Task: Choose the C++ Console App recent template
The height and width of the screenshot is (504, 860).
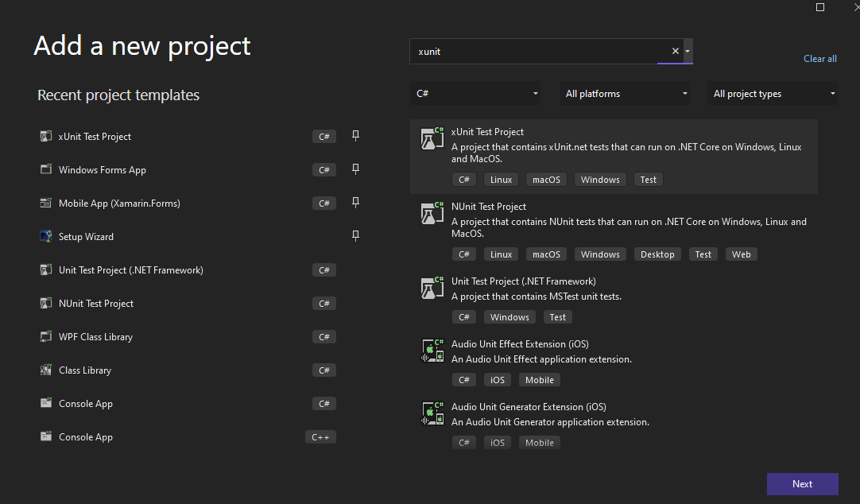Action: pos(86,437)
